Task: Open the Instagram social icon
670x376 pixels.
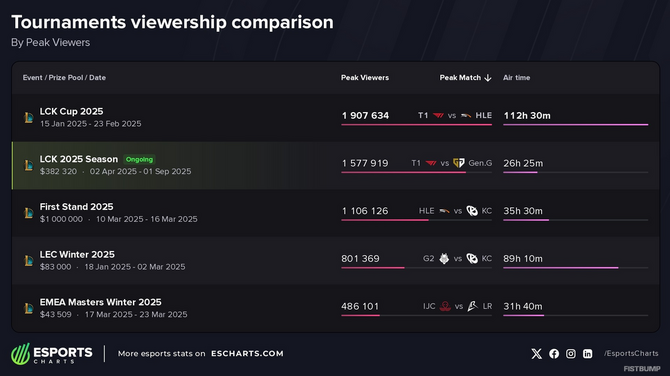Action: (571, 354)
